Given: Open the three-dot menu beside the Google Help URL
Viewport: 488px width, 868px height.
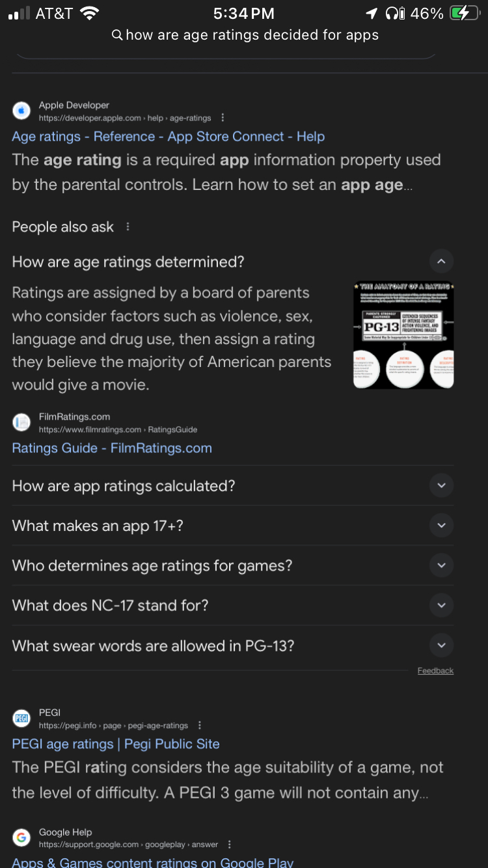Looking at the screenshot, I should (229, 845).
